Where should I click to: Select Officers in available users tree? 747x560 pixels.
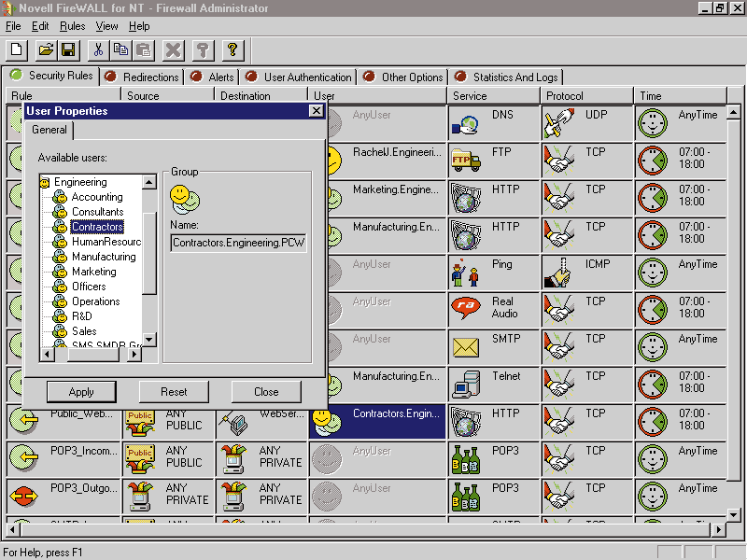click(x=89, y=287)
